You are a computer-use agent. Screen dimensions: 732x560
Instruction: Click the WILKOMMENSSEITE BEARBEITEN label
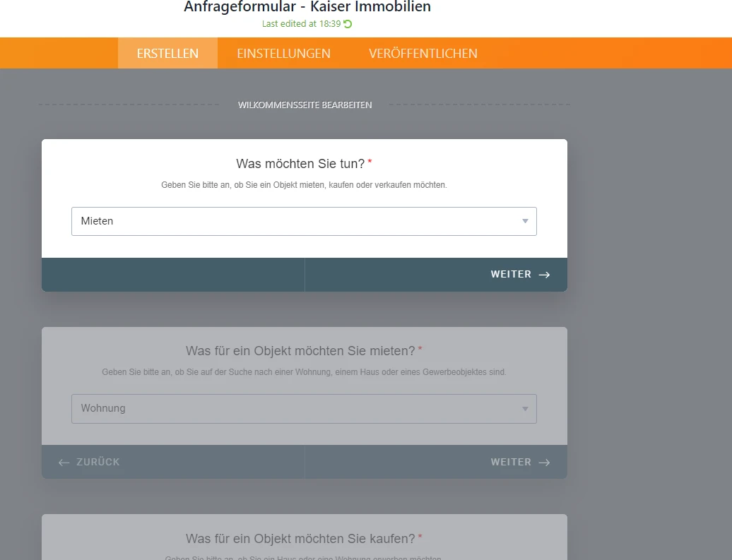[x=305, y=105]
